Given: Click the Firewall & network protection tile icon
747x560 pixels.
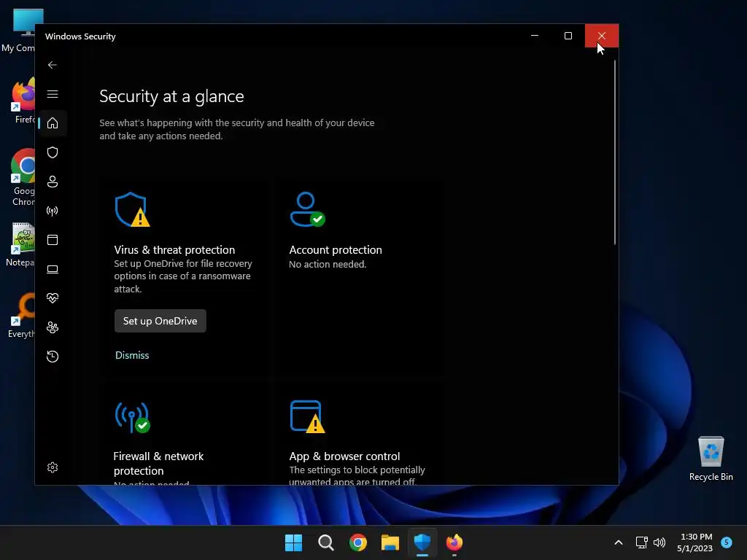Looking at the screenshot, I should [x=132, y=418].
